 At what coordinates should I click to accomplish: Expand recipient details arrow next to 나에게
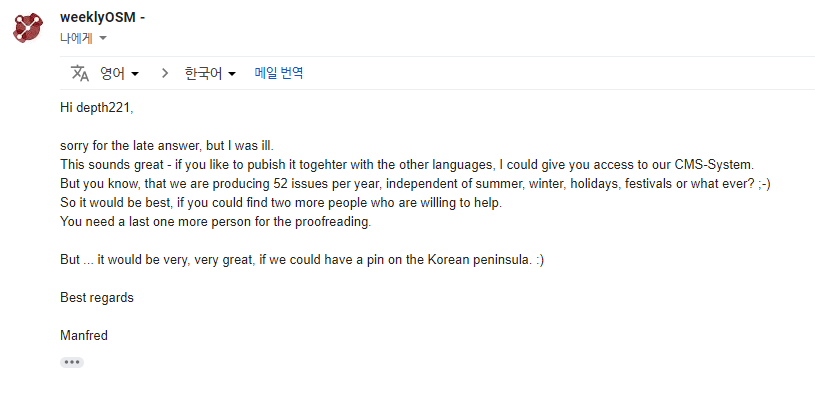[103, 38]
